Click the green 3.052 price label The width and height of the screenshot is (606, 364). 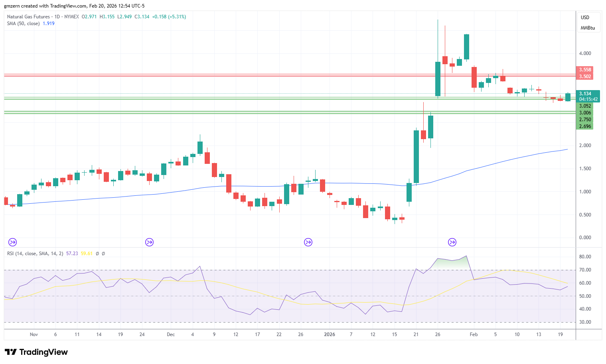(x=585, y=106)
